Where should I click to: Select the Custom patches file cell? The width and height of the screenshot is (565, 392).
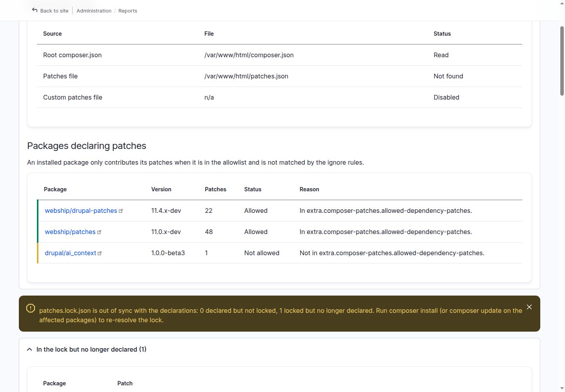[x=73, y=97]
